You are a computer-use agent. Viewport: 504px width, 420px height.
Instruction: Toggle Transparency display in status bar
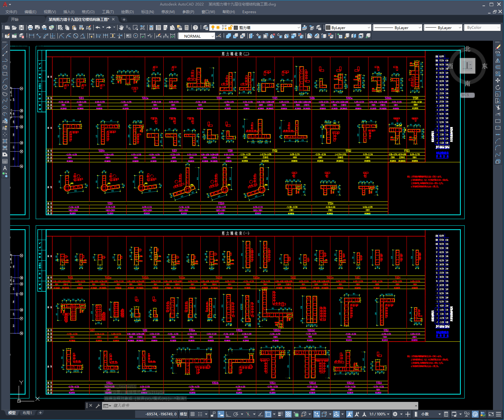click(x=288, y=414)
